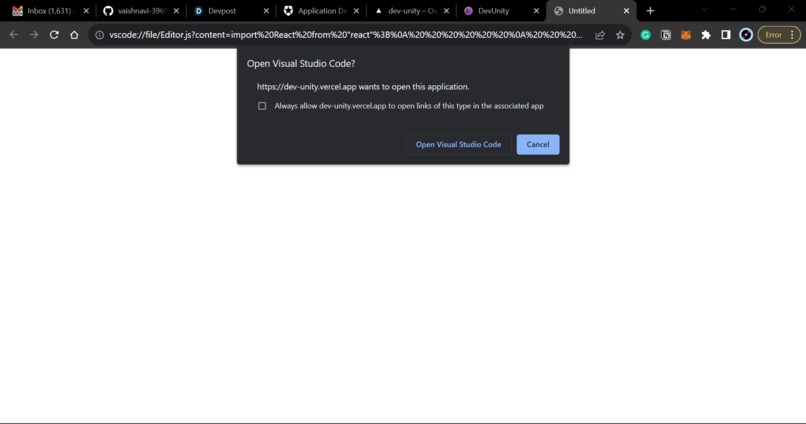Open the tab search dropdown arrow
This screenshot has height=424, width=806.
pyautogui.click(x=705, y=10)
